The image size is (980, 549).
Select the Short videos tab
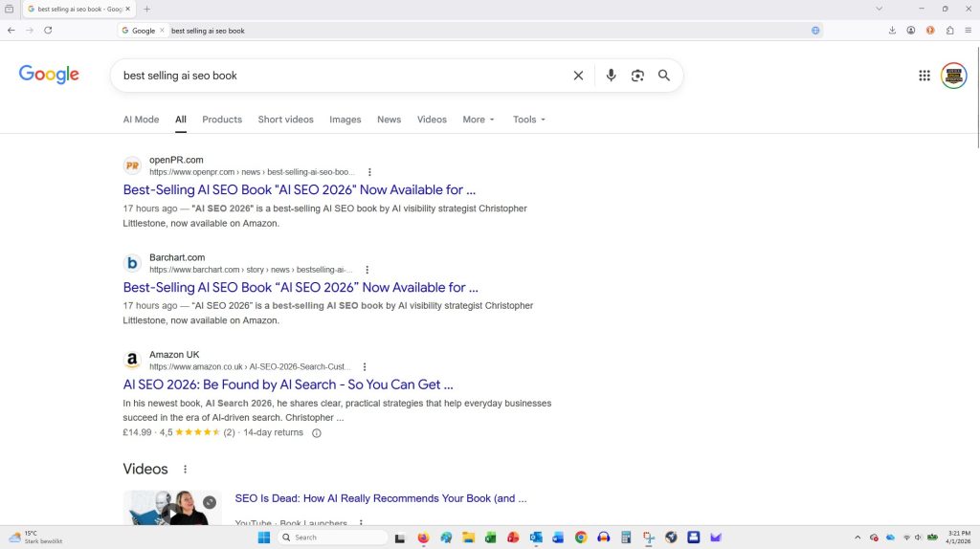click(x=285, y=120)
